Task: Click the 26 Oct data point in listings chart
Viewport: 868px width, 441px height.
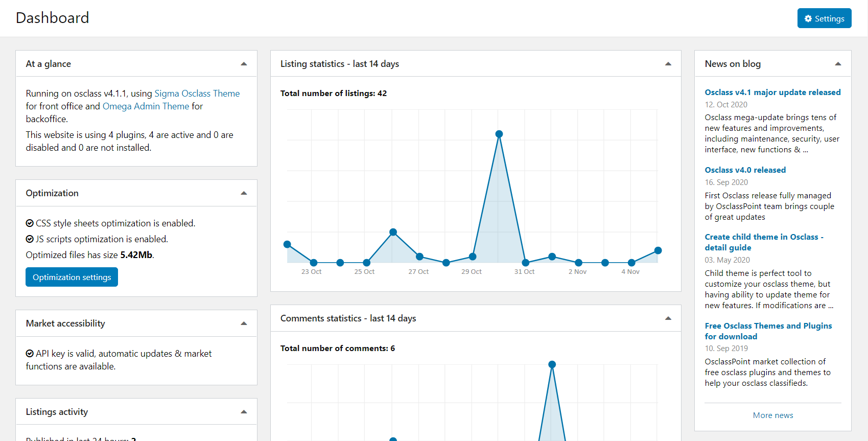Action: click(393, 232)
